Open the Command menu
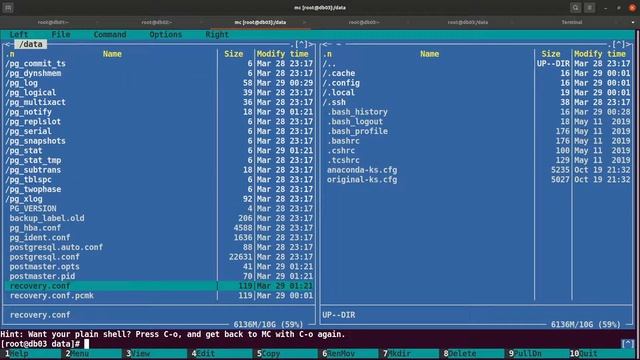 [x=110, y=35]
